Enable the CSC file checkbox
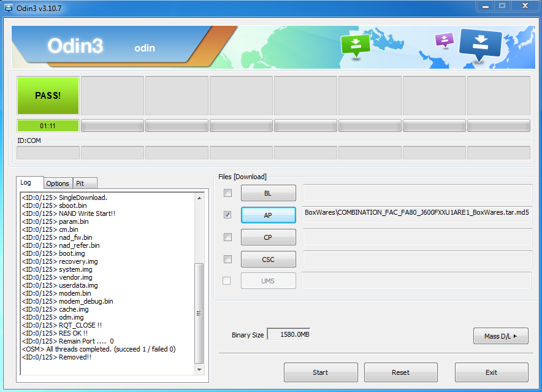Image resolution: width=542 pixels, height=392 pixels. [x=227, y=259]
